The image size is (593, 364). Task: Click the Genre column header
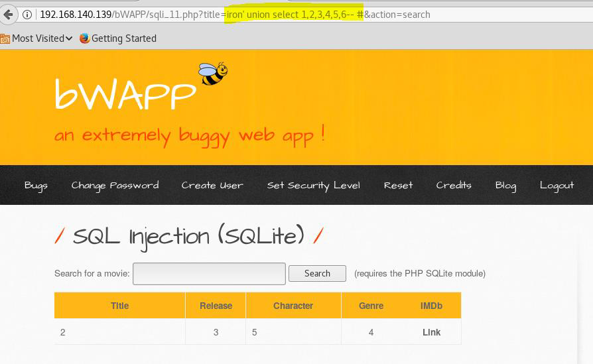(371, 306)
